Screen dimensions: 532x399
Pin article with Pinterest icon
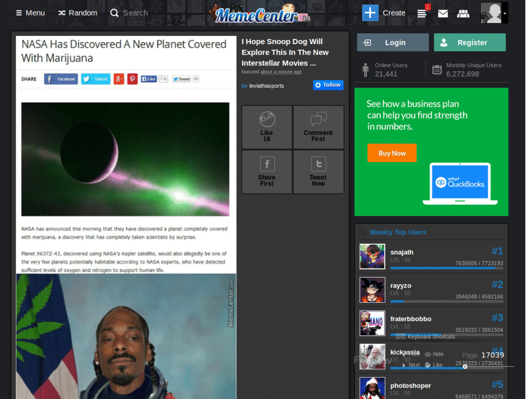click(132, 79)
